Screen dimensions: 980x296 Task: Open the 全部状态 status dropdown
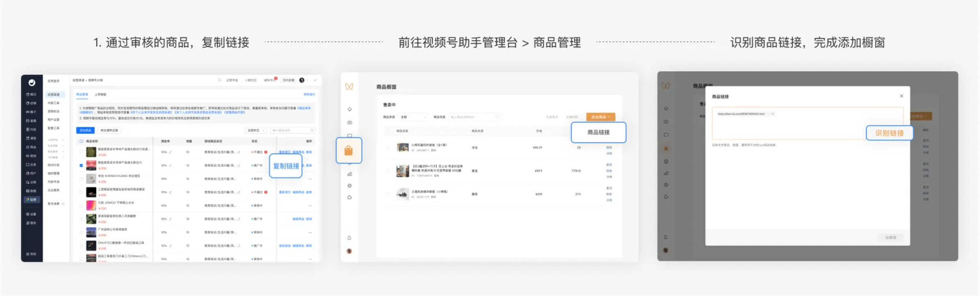click(x=256, y=130)
